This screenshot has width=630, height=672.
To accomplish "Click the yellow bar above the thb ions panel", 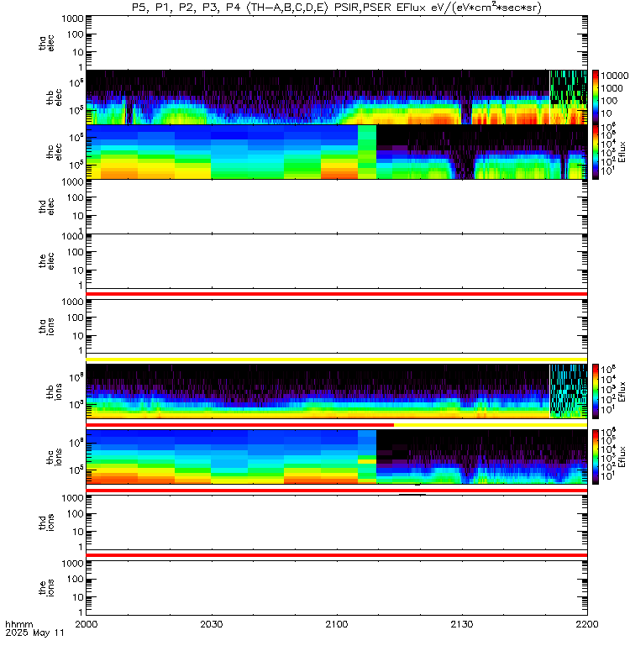I will tap(337, 360).
